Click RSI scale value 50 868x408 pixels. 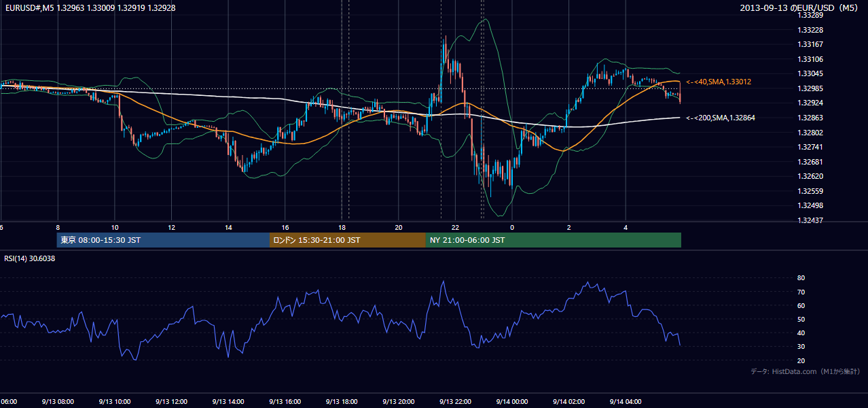click(801, 320)
